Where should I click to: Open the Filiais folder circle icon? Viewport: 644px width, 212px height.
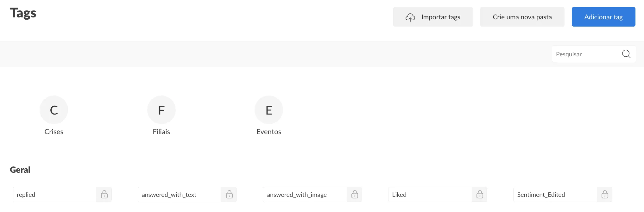[x=161, y=110]
